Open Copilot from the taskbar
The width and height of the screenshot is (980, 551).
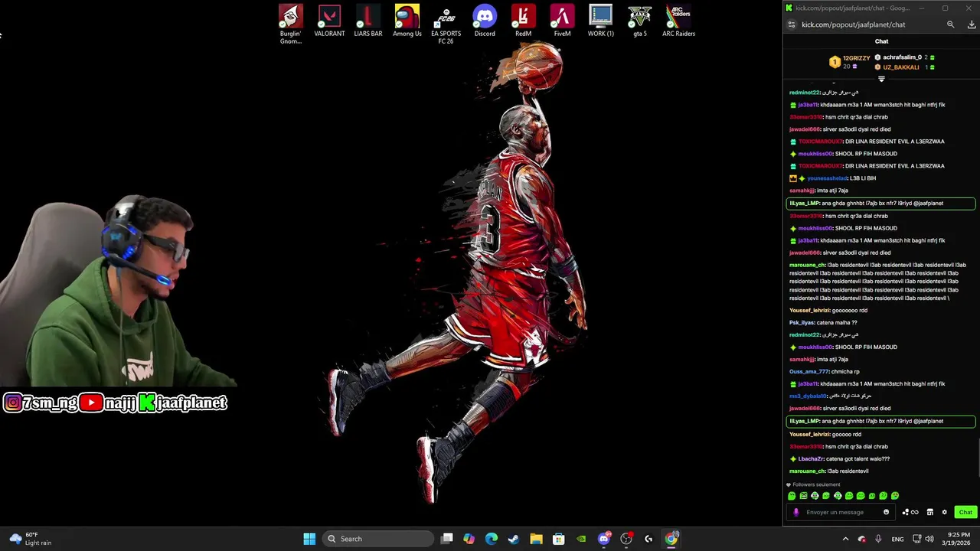[469, 539]
